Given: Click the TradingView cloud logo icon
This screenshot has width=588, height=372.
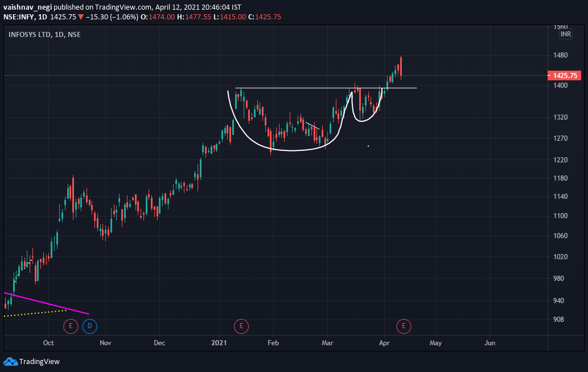Looking at the screenshot, I should coord(10,362).
